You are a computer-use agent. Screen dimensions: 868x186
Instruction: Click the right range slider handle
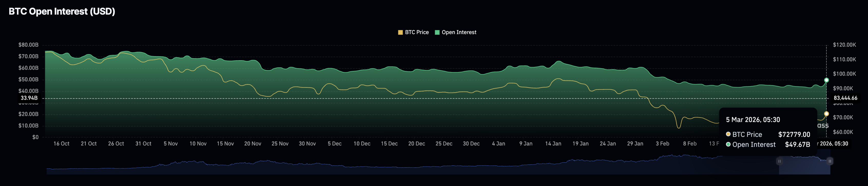tap(830, 161)
